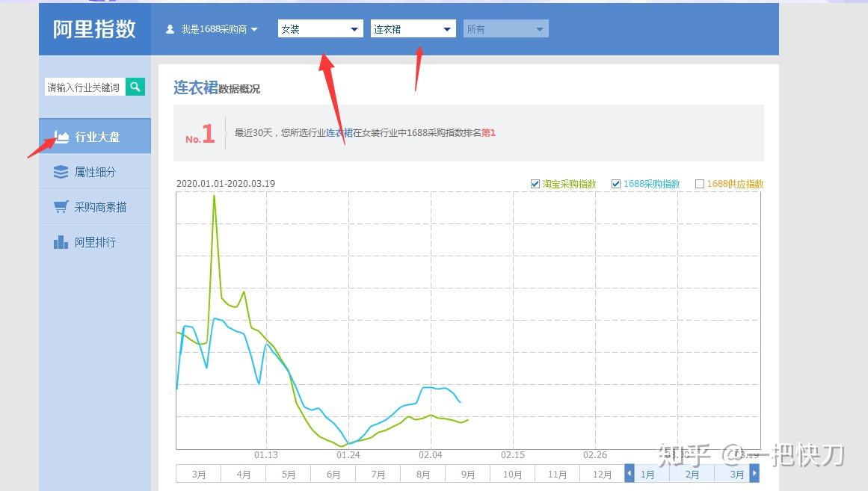
Task: Expand the 我是1688采购商 role menu
Action: (x=212, y=29)
